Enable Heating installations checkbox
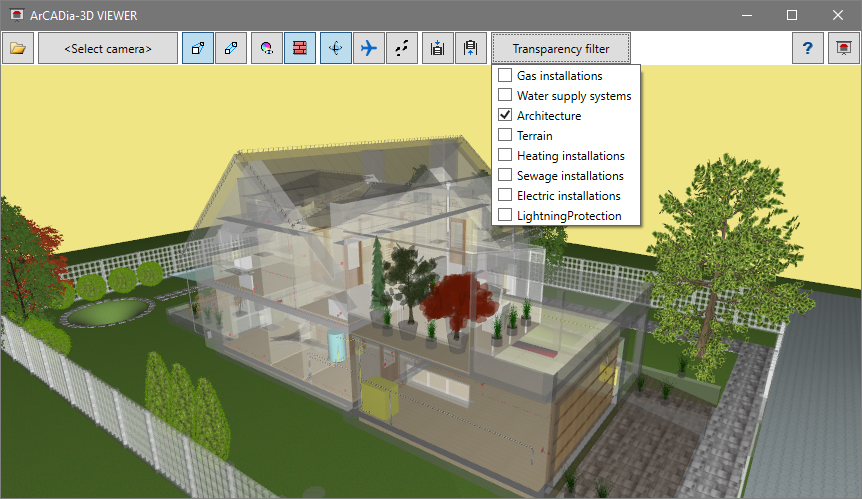The width and height of the screenshot is (862, 499). pyautogui.click(x=505, y=155)
